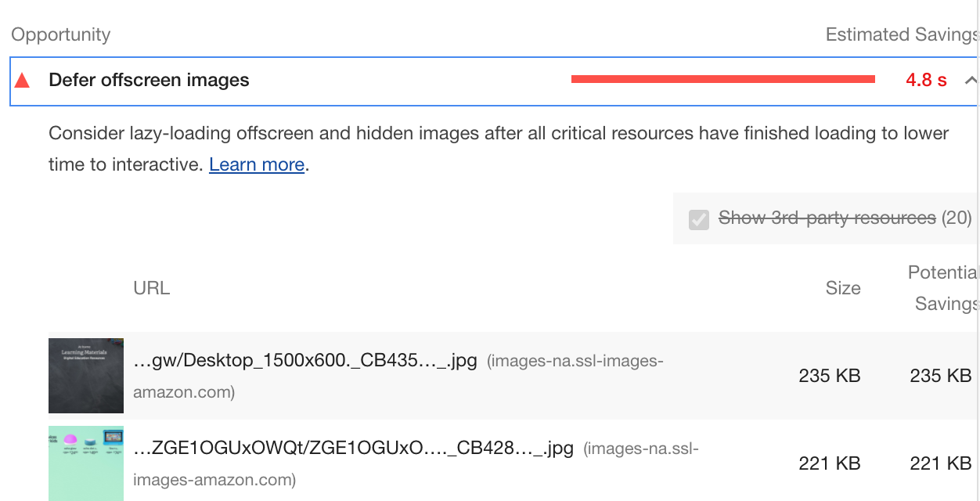Screen dimensions: 980x501
Task: Click the Learning Materials image thumbnail
Action: [86, 376]
